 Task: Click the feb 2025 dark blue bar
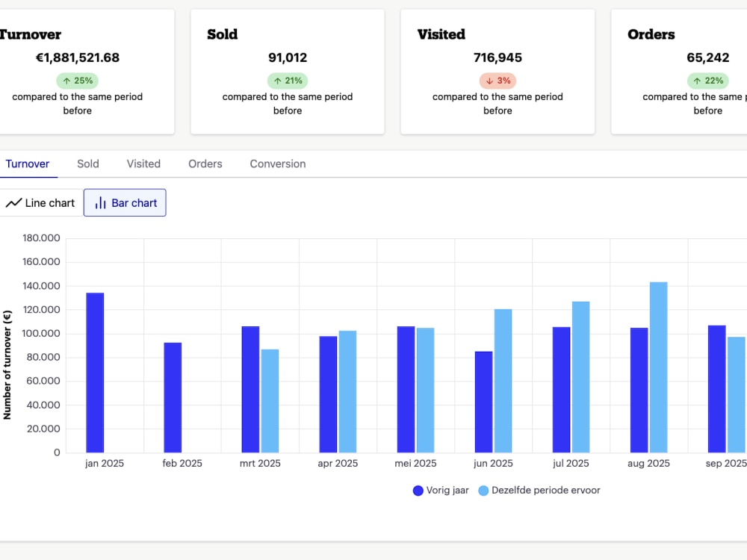(173, 398)
